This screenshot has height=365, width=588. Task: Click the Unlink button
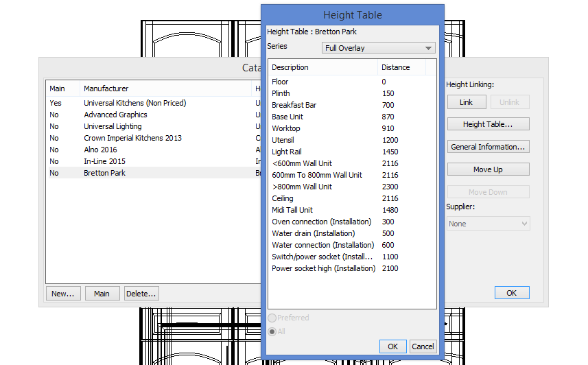click(509, 102)
